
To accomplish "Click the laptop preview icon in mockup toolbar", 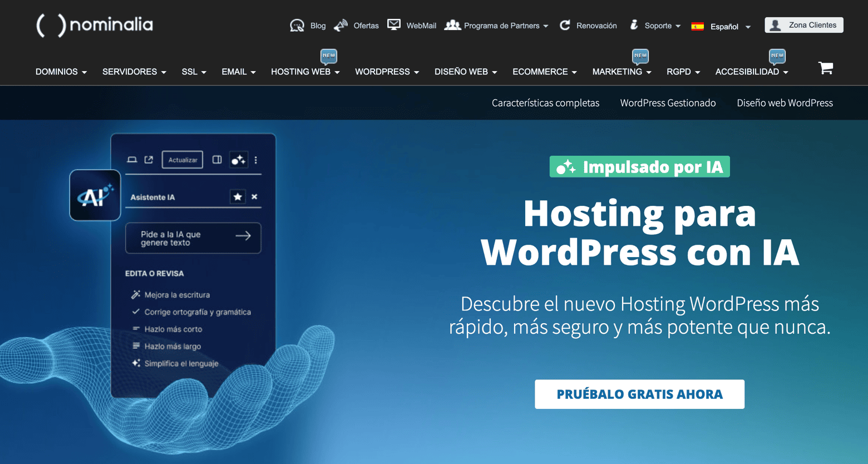I will (x=132, y=160).
